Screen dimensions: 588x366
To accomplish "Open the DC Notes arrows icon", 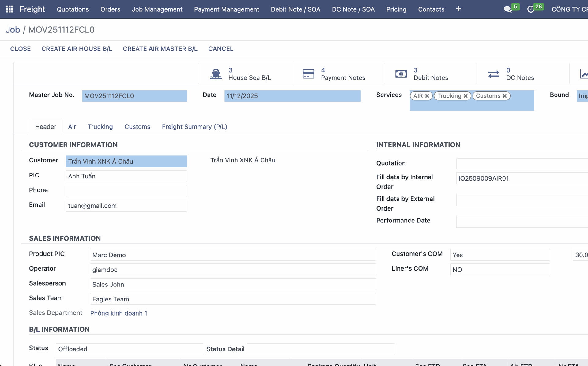I will tap(493, 74).
